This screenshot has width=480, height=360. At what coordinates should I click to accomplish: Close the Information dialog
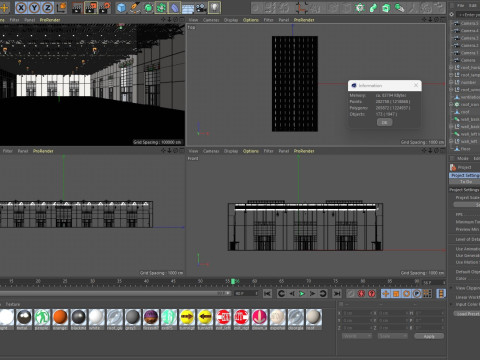(416, 85)
